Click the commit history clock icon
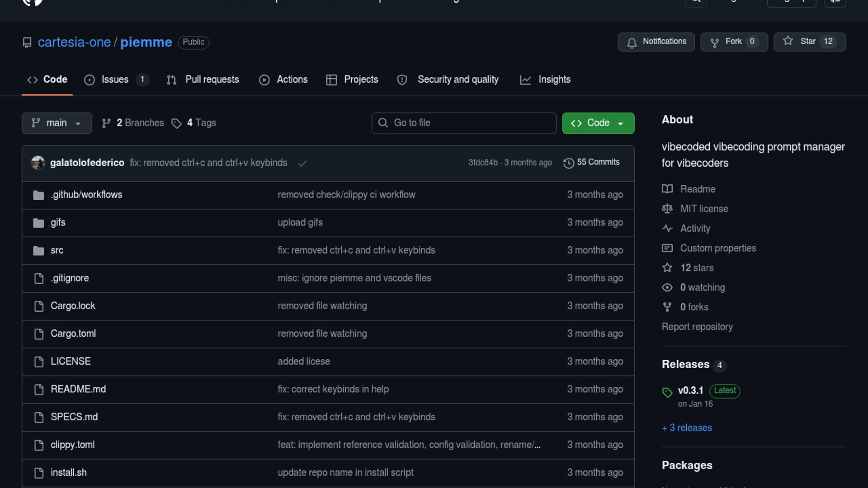 tap(568, 163)
